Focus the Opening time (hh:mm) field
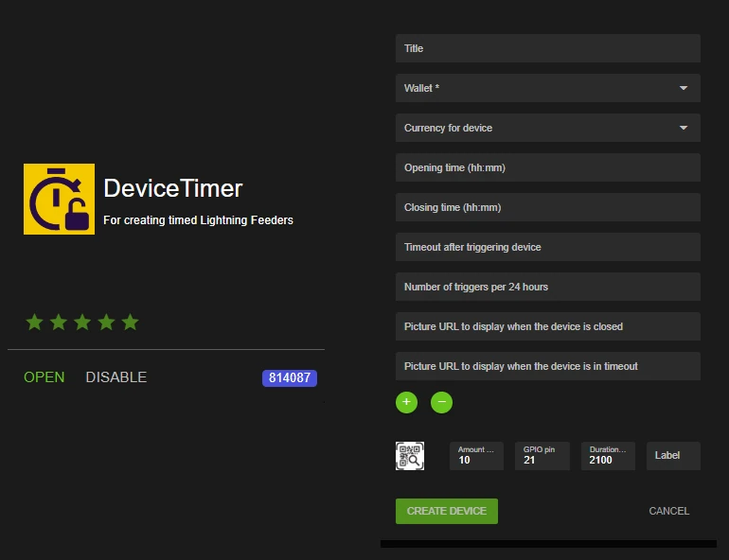 tap(547, 167)
